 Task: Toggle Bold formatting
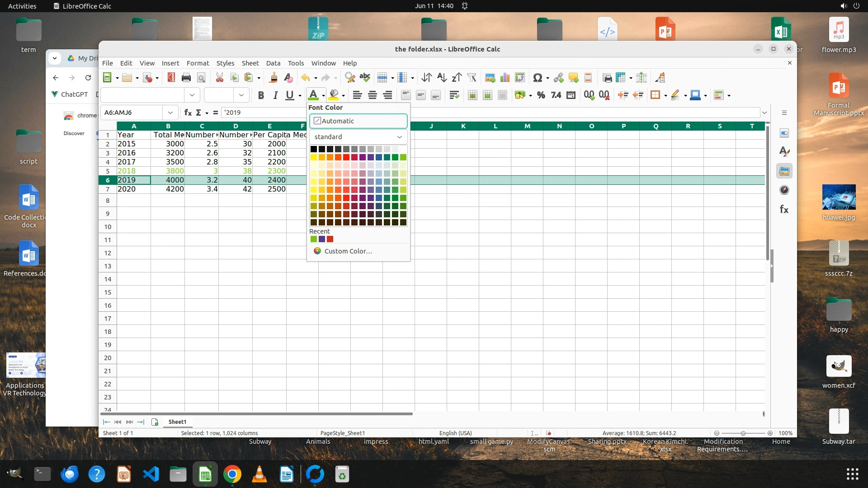tap(261, 95)
